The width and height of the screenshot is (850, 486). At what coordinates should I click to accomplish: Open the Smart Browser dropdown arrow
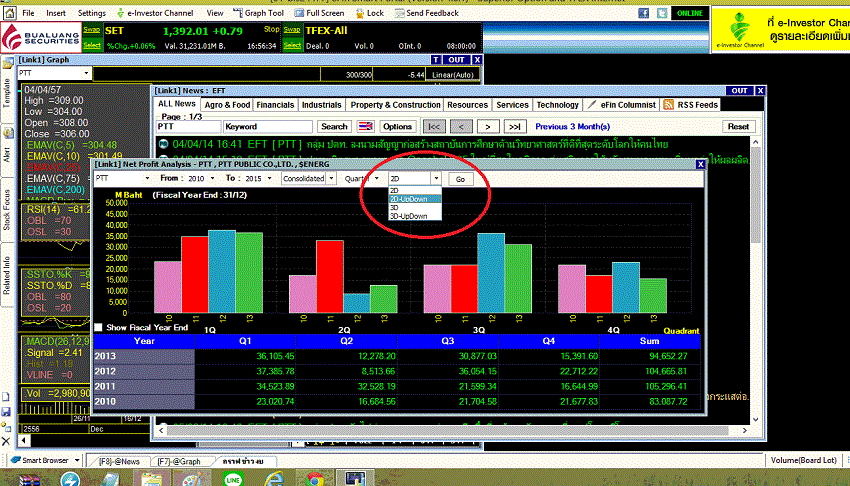coord(77,460)
